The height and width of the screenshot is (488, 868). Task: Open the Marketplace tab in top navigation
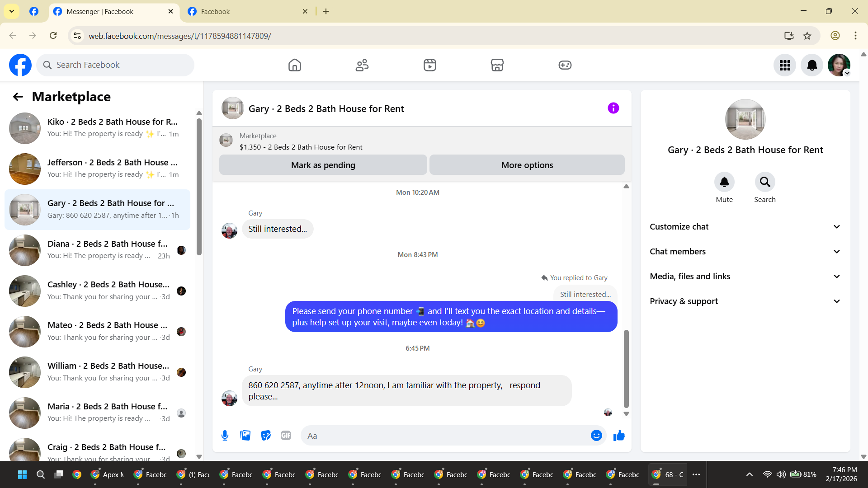(x=497, y=66)
